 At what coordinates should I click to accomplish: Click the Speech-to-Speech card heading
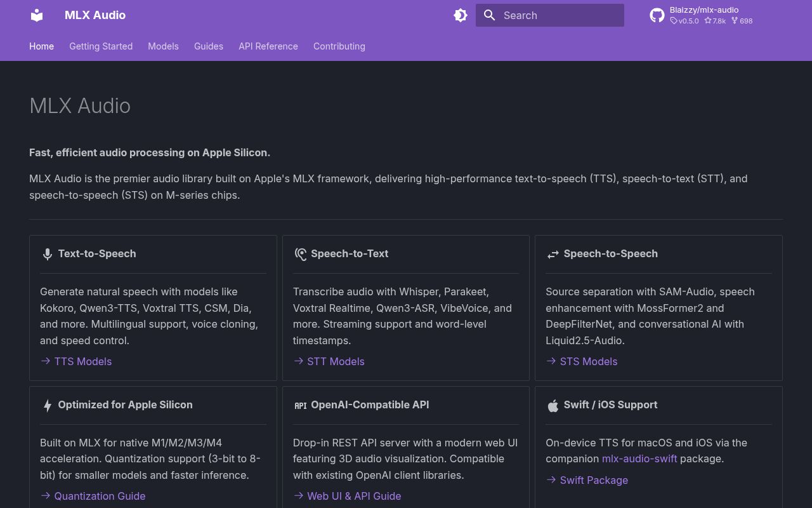[x=611, y=253]
